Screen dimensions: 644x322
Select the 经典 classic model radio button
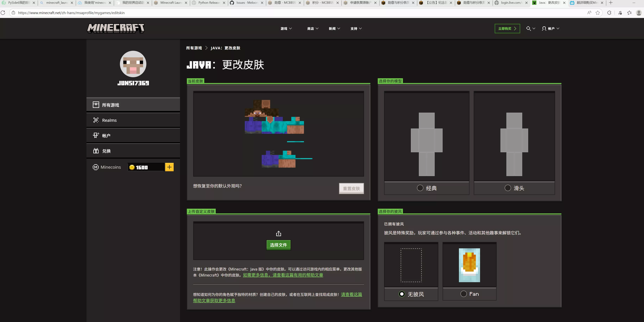420,188
